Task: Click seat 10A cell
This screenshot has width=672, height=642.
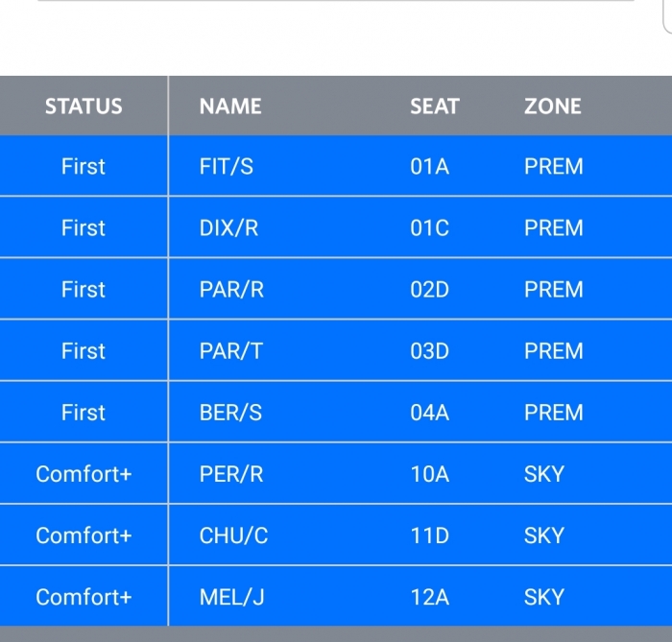Action: click(x=429, y=474)
